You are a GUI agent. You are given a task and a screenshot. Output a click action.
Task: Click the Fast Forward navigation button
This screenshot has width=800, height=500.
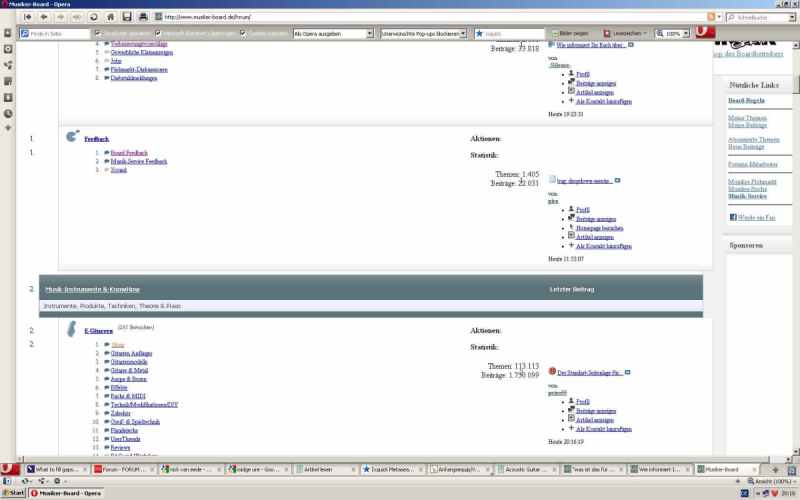77,17
